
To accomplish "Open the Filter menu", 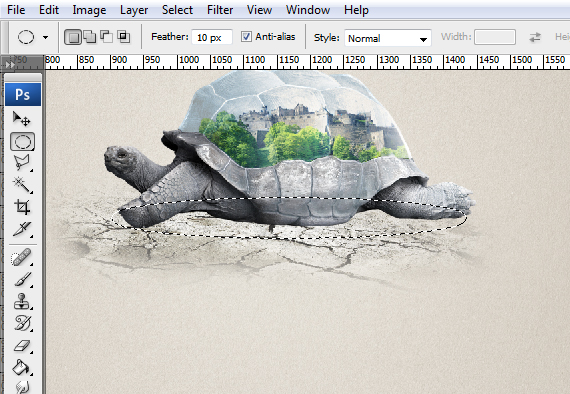I will (220, 10).
